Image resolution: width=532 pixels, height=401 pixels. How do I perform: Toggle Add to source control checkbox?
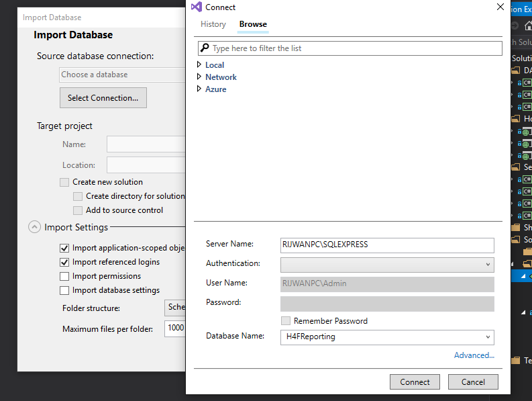click(x=78, y=210)
